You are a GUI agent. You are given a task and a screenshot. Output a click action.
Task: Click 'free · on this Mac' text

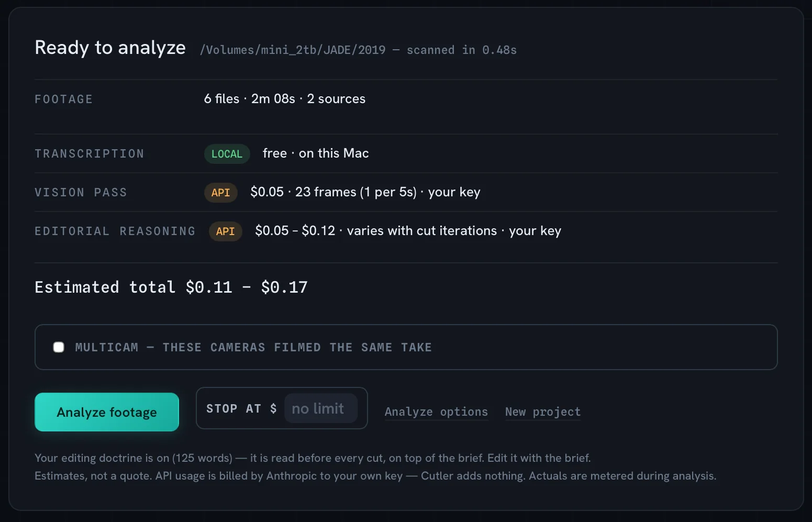(316, 153)
